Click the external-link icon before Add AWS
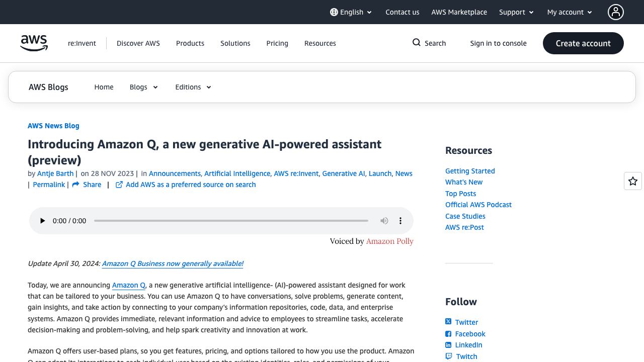644x362 pixels. point(119,185)
